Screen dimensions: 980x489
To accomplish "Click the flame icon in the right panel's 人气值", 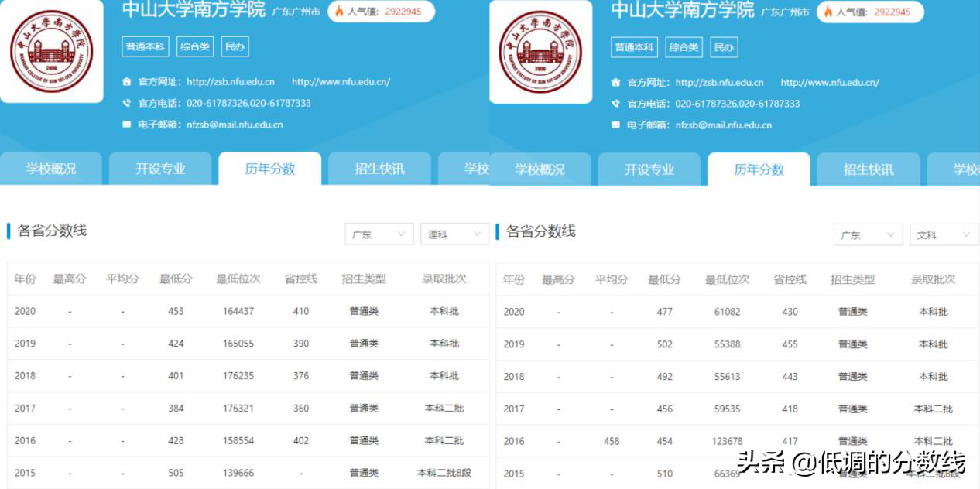I will (829, 12).
